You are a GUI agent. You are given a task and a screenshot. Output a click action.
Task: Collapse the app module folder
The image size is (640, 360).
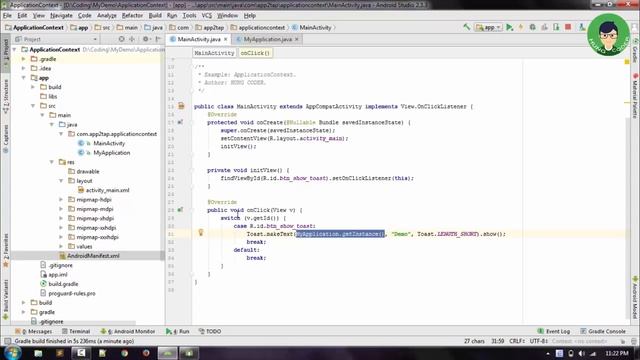click(24, 78)
